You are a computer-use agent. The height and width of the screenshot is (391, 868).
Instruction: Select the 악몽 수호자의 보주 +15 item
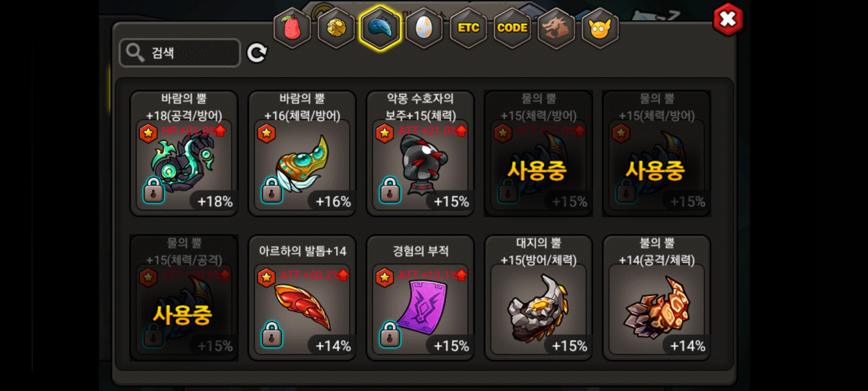pos(420,153)
